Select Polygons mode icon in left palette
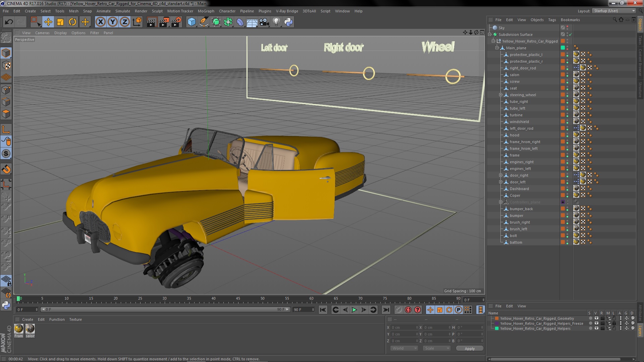The width and height of the screenshot is (644, 362). (x=6, y=114)
